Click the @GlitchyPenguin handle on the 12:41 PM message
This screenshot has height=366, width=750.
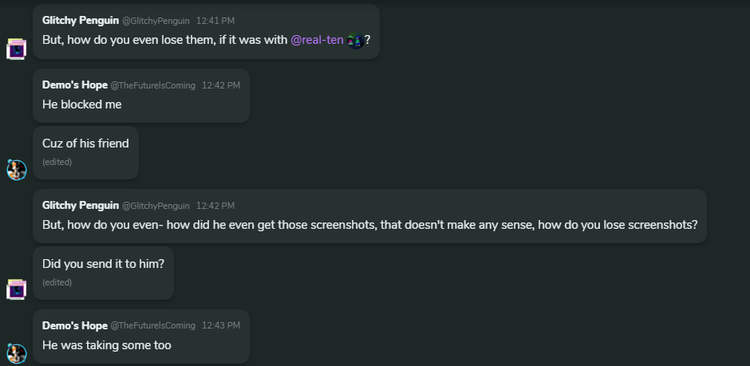tap(156, 21)
